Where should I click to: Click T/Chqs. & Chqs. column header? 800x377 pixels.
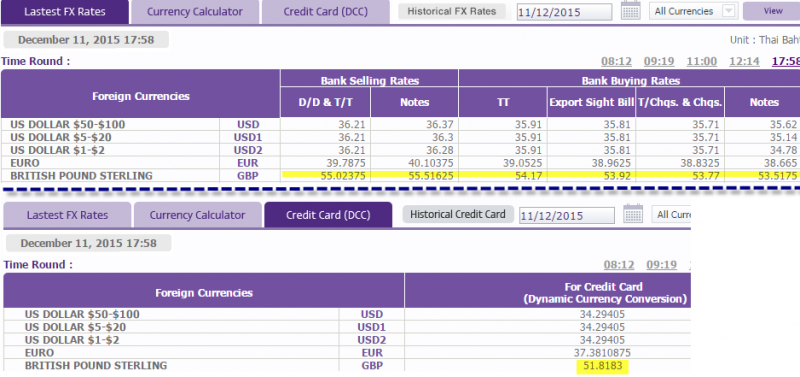pos(680,102)
